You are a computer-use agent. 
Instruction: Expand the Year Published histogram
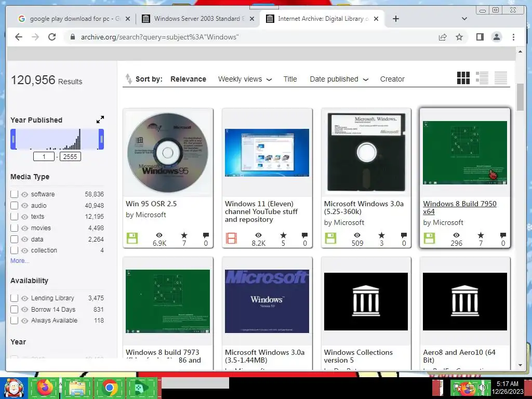[100, 119]
